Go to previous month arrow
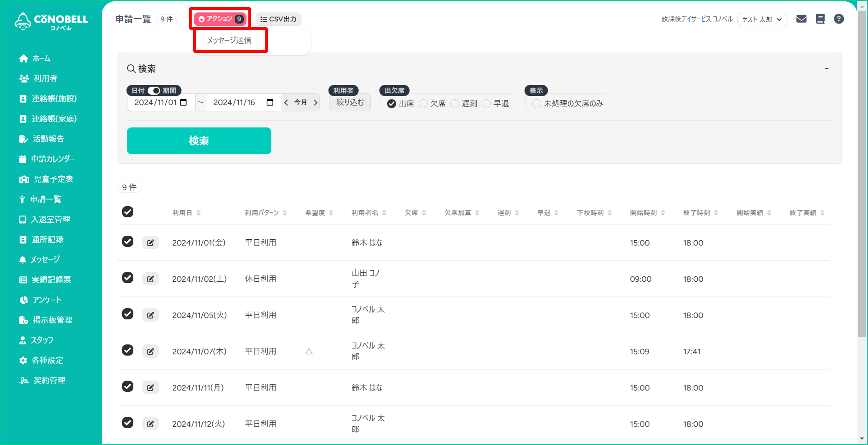The height and width of the screenshot is (445, 868). coord(286,102)
